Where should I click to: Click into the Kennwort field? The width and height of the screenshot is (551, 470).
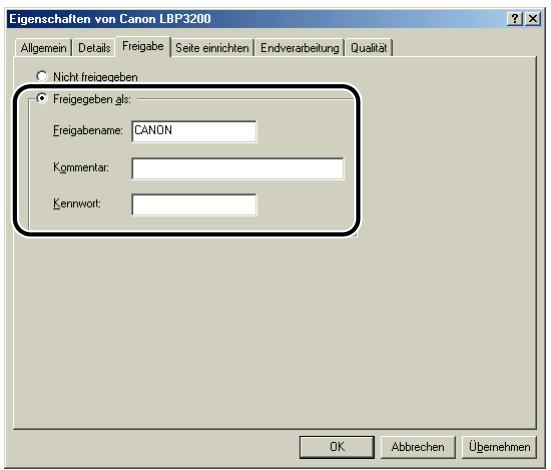pos(194,205)
